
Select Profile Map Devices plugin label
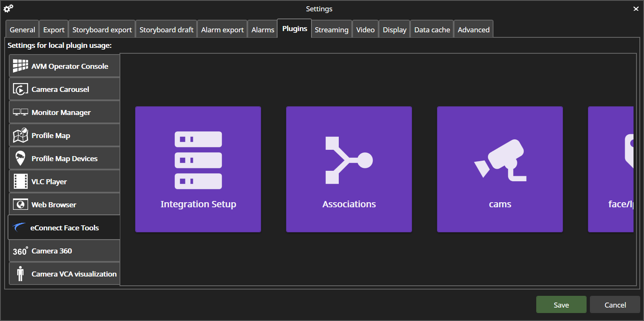tap(65, 159)
